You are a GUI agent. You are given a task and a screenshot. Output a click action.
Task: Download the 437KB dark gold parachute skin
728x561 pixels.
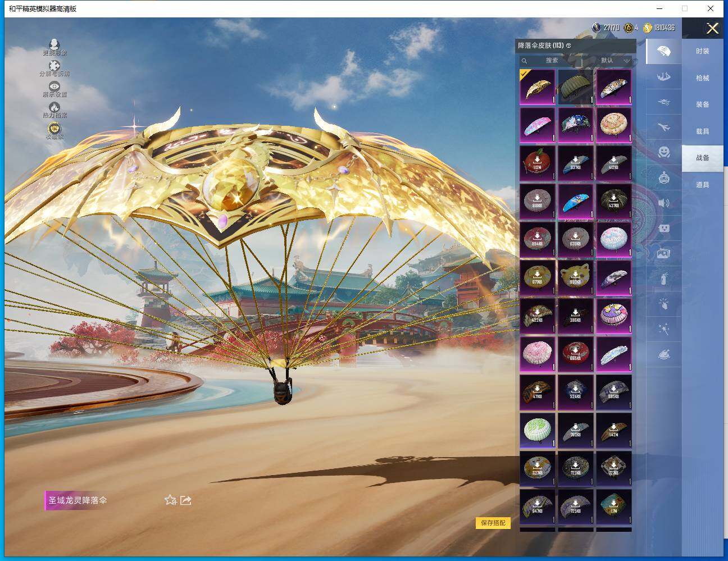point(614,202)
